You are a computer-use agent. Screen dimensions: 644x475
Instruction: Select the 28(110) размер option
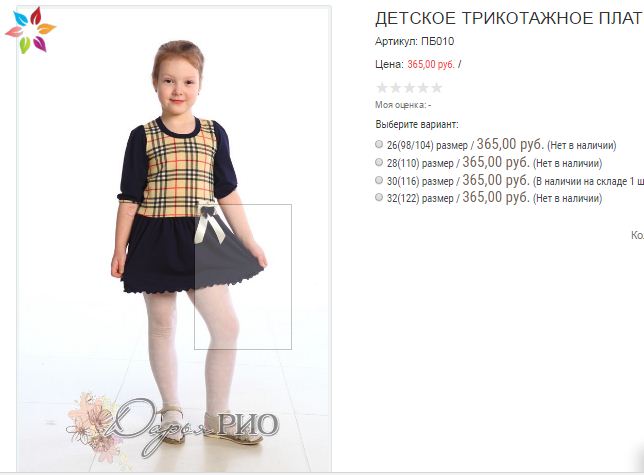tap(379, 162)
